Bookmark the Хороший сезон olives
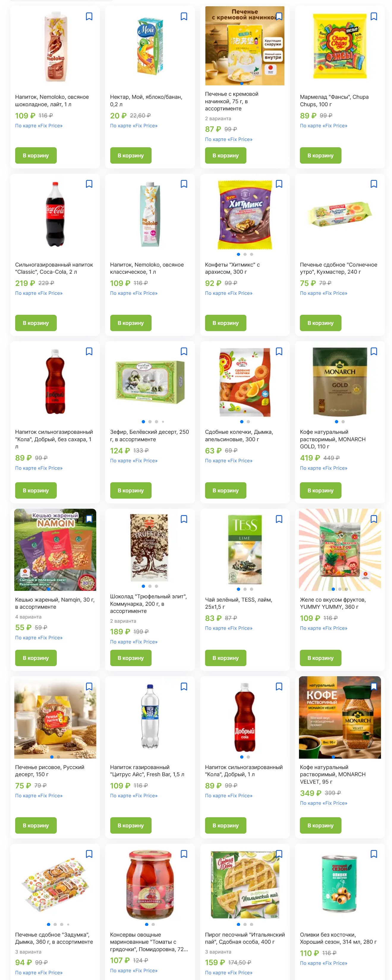The height and width of the screenshot is (980, 392). click(x=374, y=854)
